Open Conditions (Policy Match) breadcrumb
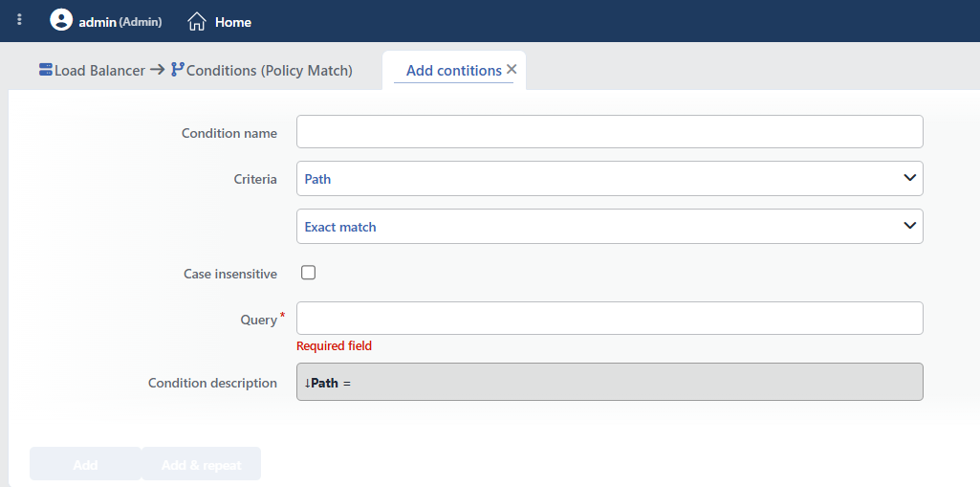 coord(270,71)
